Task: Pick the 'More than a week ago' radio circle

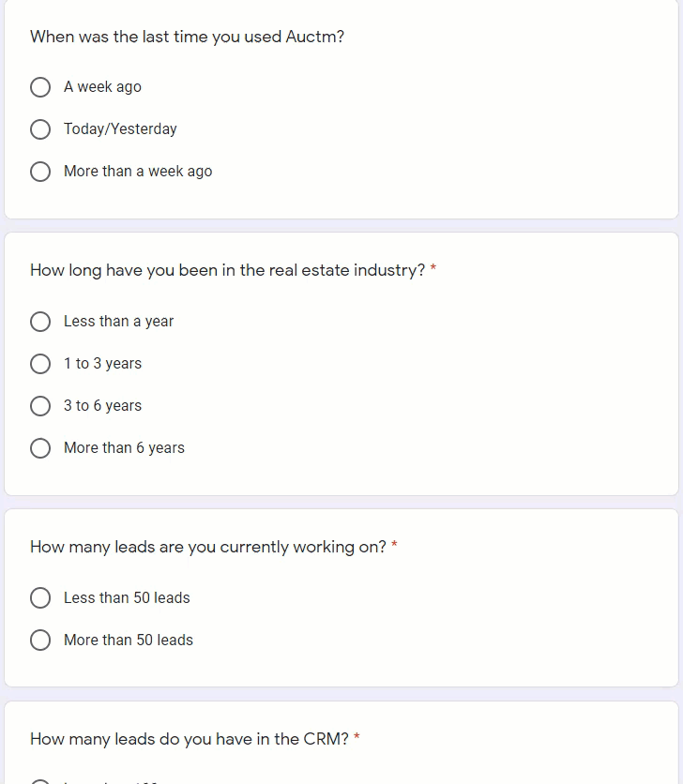Action: point(40,172)
